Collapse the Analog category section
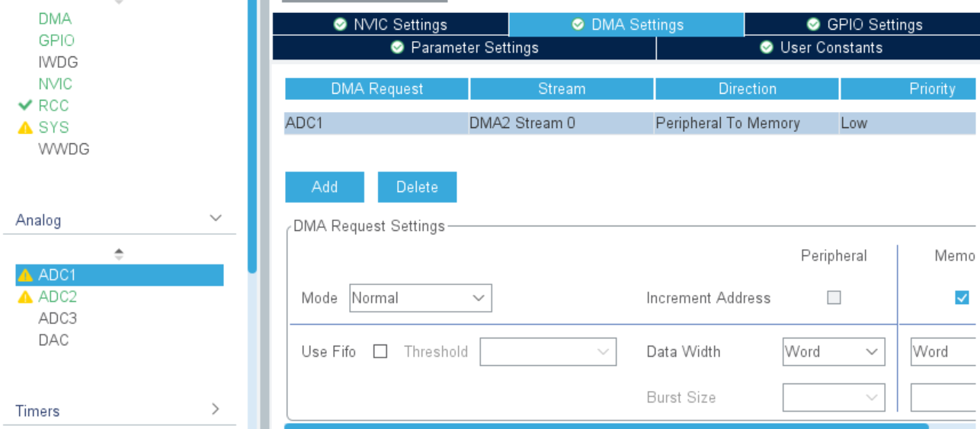Image resolution: width=980 pixels, height=429 pixels. tap(216, 219)
